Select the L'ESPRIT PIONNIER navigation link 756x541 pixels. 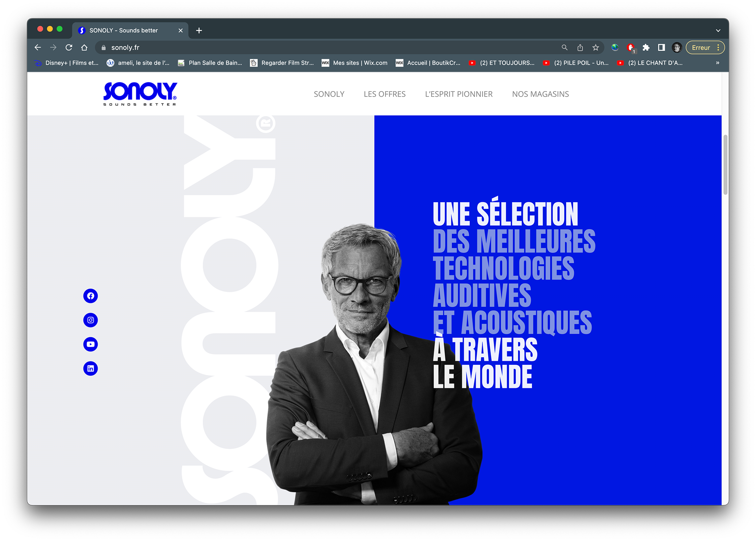459,94
